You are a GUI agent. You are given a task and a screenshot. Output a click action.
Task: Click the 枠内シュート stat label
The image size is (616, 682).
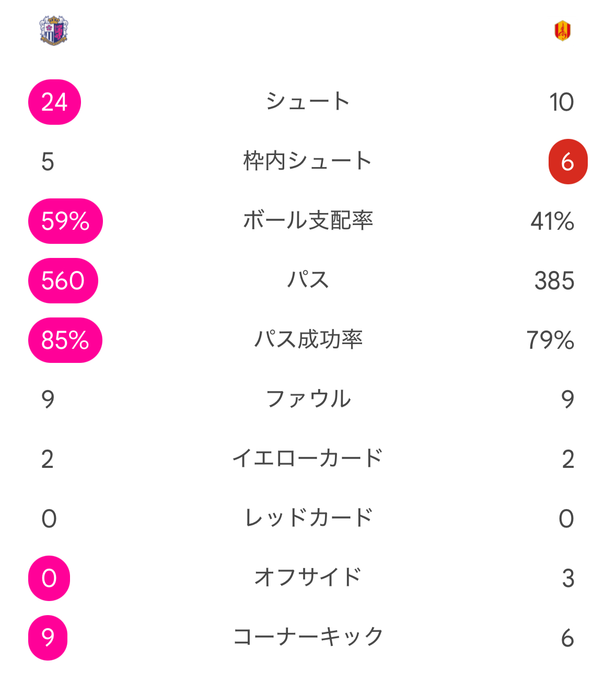point(308,161)
